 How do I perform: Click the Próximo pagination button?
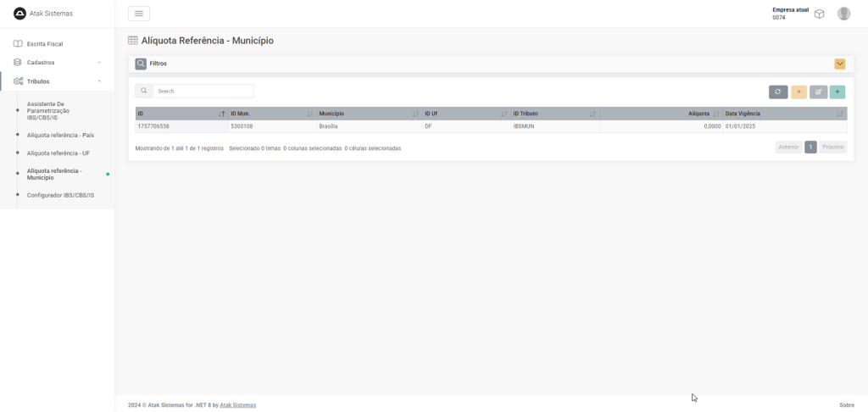[832, 147]
